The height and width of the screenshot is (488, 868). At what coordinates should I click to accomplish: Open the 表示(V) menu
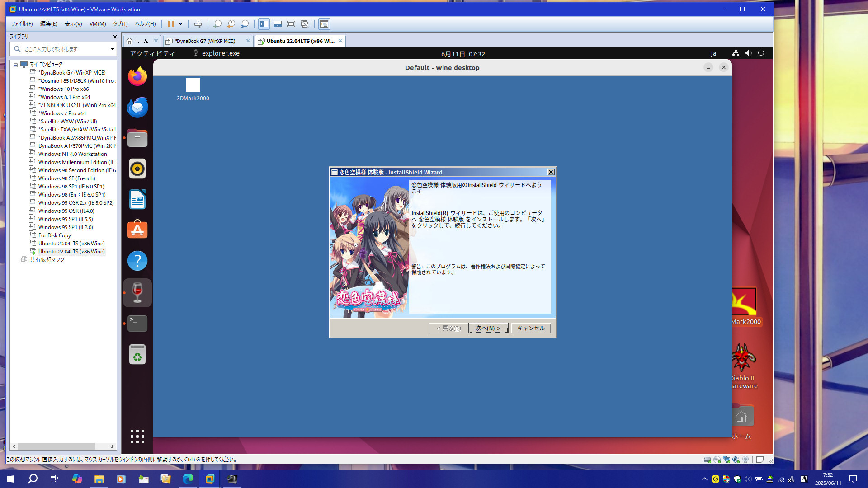(x=73, y=24)
